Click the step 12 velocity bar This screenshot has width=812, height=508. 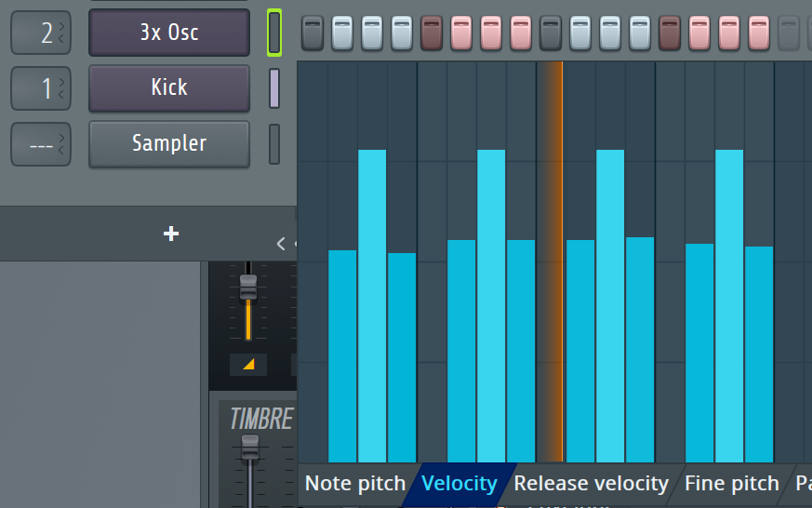click(x=640, y=350)
